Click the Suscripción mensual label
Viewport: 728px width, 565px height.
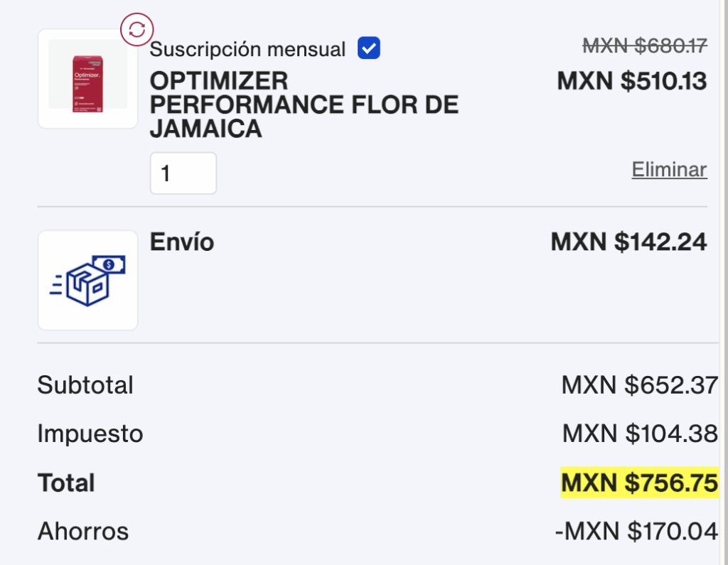tap(247, 49)
